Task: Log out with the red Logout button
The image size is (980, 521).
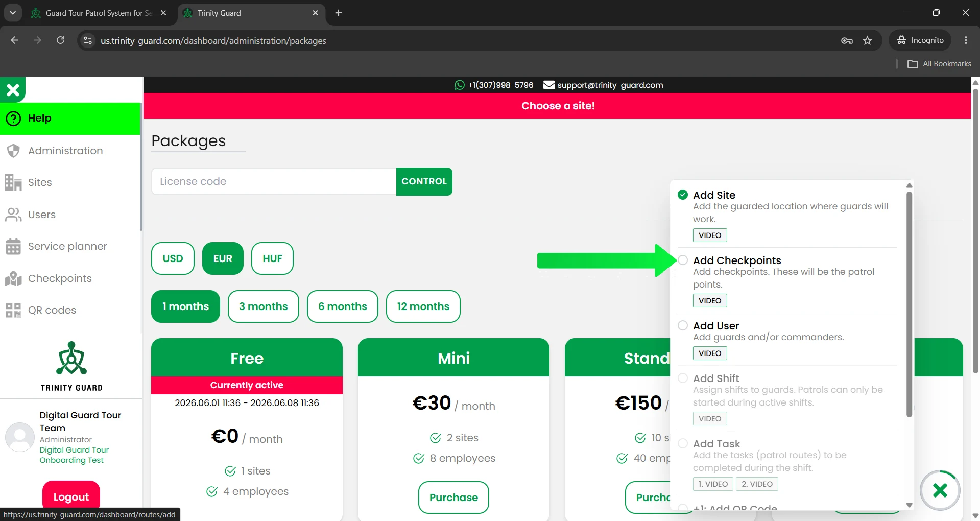Action: pos(71,496)
